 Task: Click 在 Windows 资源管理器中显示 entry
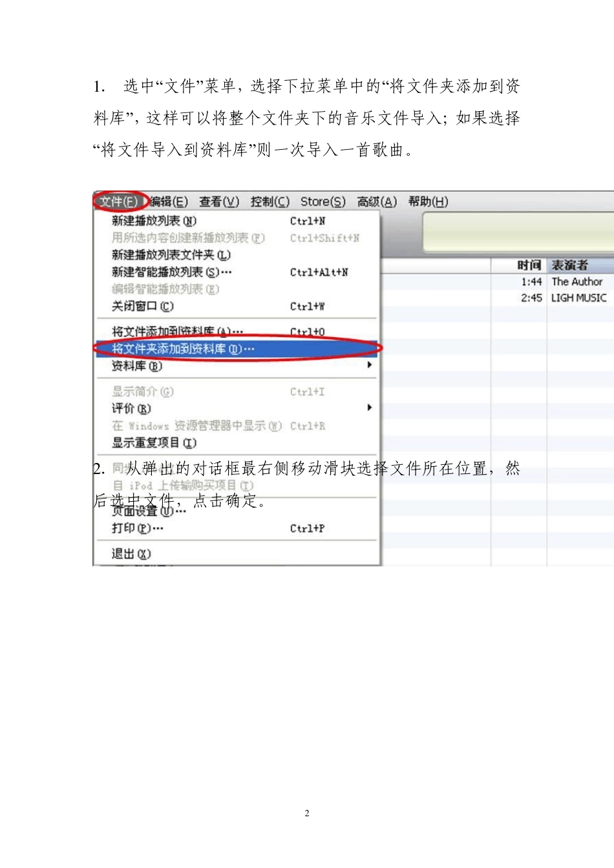[237, 426]
